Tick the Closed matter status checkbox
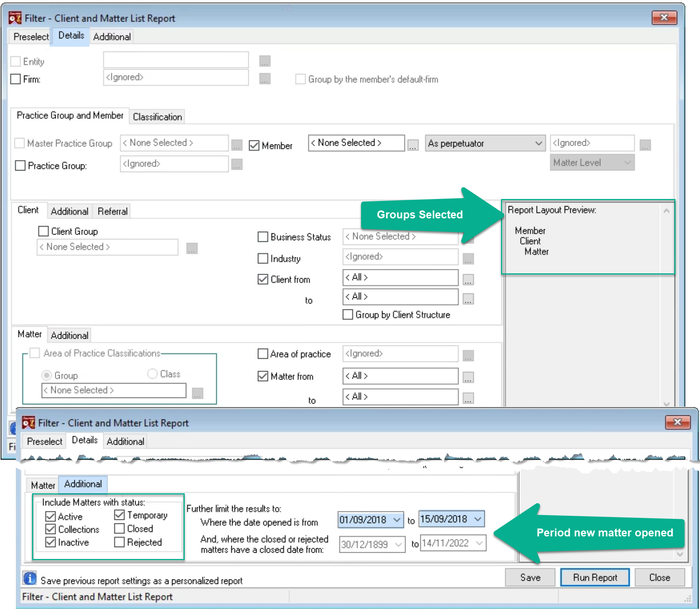Image resolution: width=700 pixels, height=610 pixels. click(119, 529)
